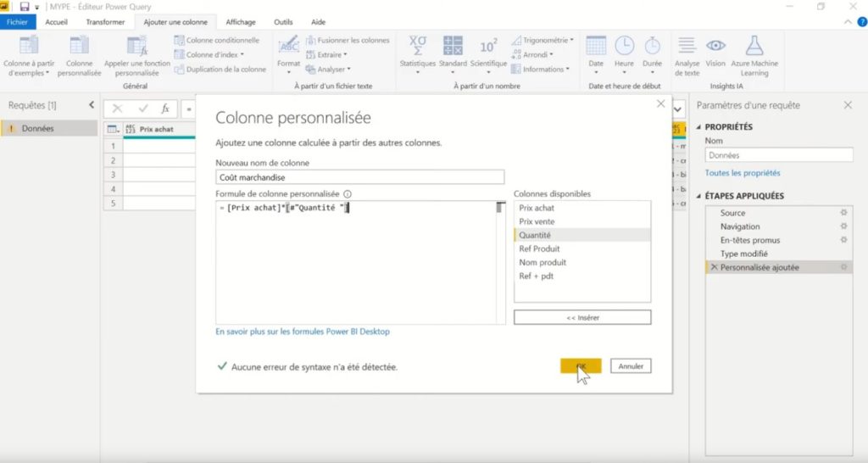Expand the formula bar chevron
This screenshot has height=463, width=868.
(677, 109)
